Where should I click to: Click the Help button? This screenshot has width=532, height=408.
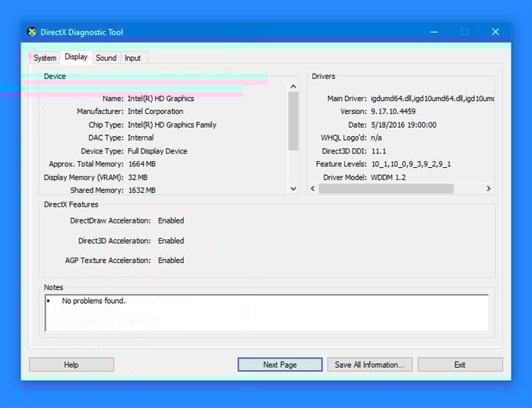pos(71,365)
